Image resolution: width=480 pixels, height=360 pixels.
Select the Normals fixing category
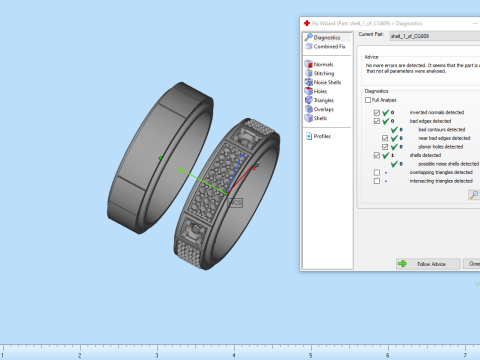(323, 64)
